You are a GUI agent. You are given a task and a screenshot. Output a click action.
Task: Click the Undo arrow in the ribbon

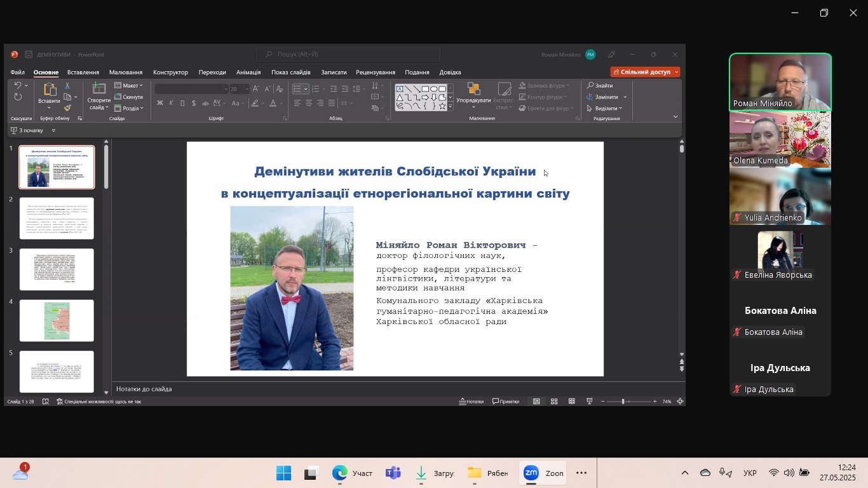tap(18, 86)
